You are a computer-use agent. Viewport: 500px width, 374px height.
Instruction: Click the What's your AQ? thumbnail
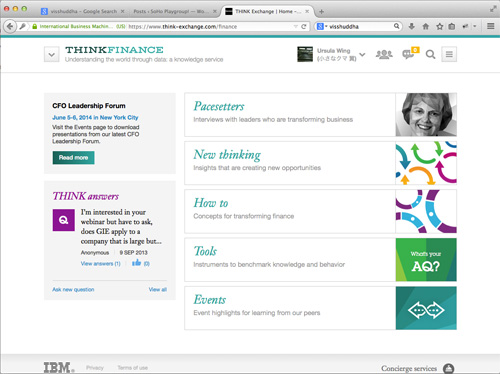(x=426, y=260)
